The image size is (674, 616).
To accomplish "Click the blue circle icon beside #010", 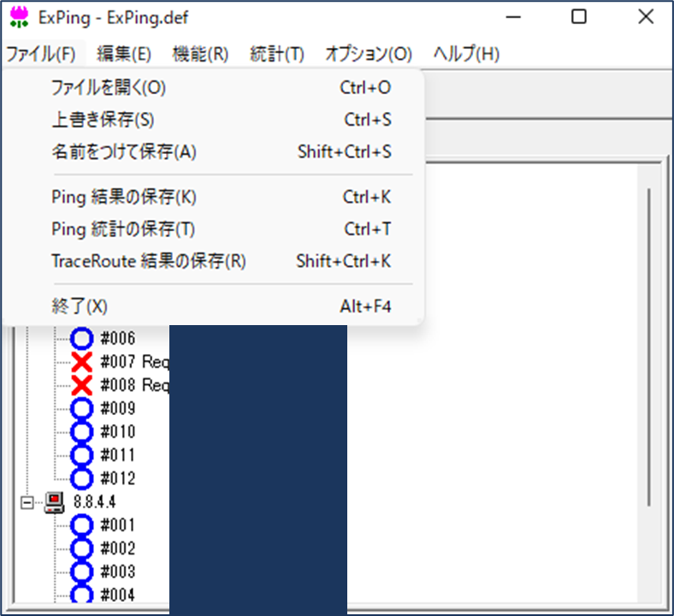I will [81, 431].
